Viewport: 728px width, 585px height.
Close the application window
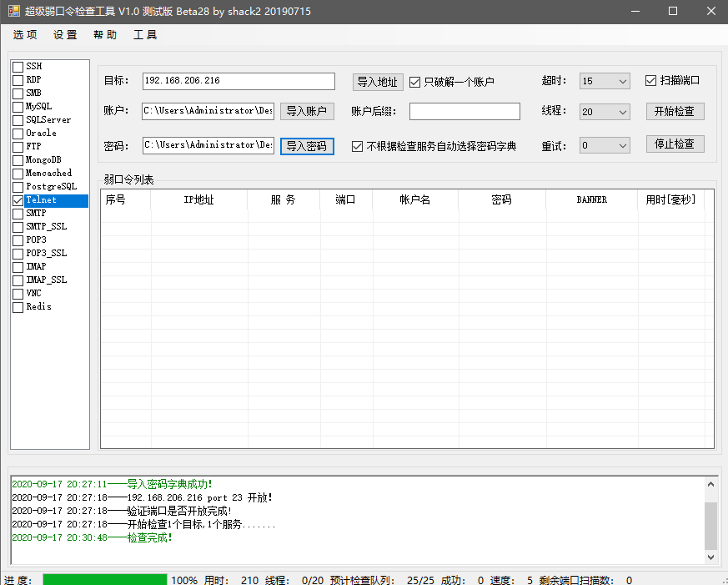tap(710, 11)
